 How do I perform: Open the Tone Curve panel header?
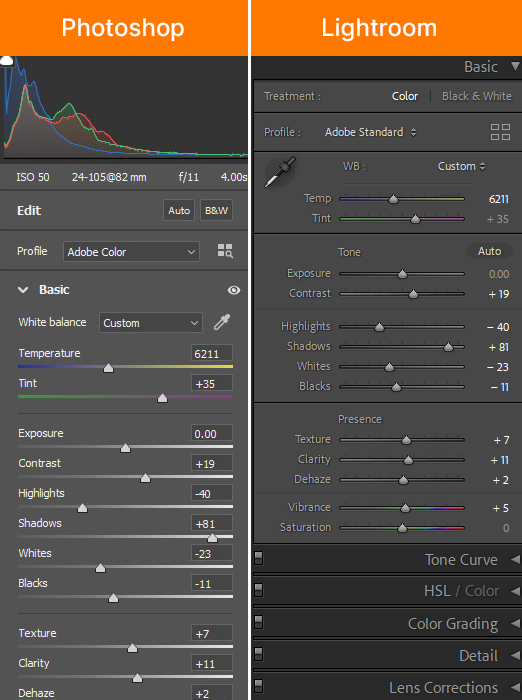pyautogui.click(x=461, y=560)
